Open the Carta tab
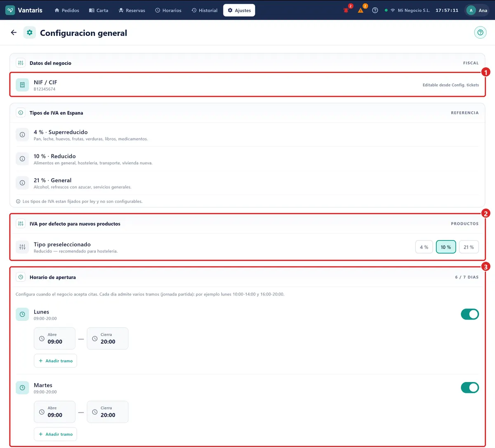This screenshot has height=448, width=495. [x=99, y=10]
